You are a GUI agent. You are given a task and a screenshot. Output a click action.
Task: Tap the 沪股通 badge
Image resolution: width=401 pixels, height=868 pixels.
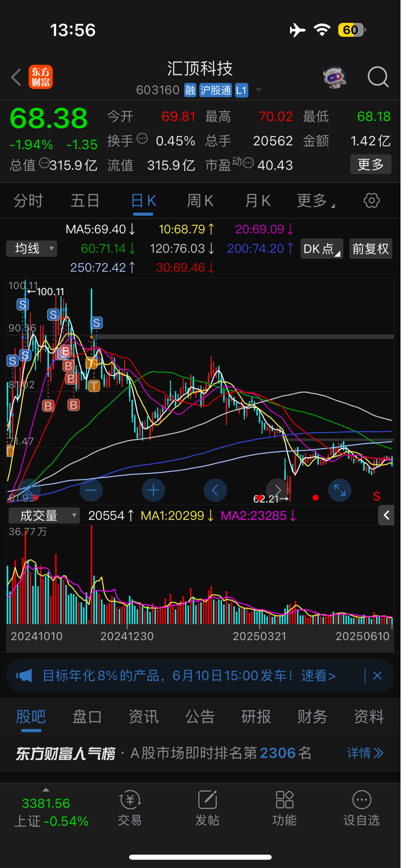point(215,90)
